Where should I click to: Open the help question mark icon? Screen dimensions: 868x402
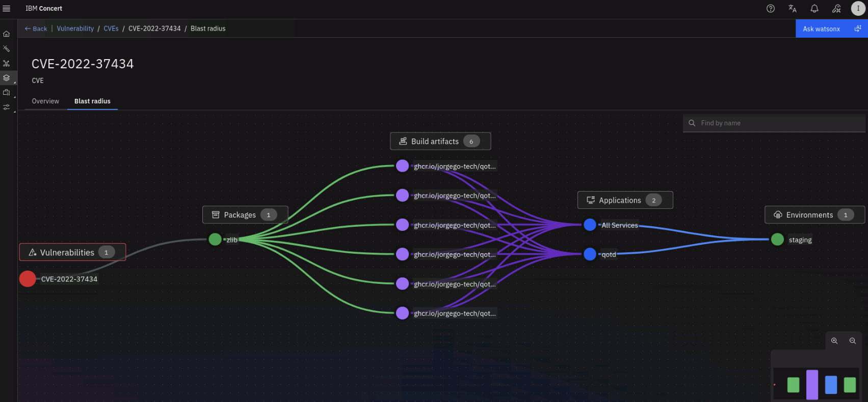(770, 9)
